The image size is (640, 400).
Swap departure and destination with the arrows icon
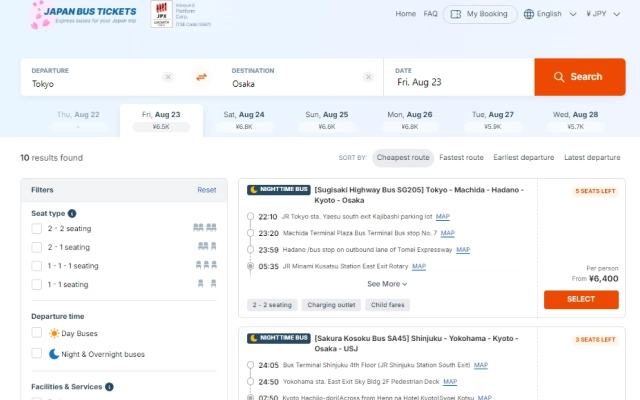point(201,77)
